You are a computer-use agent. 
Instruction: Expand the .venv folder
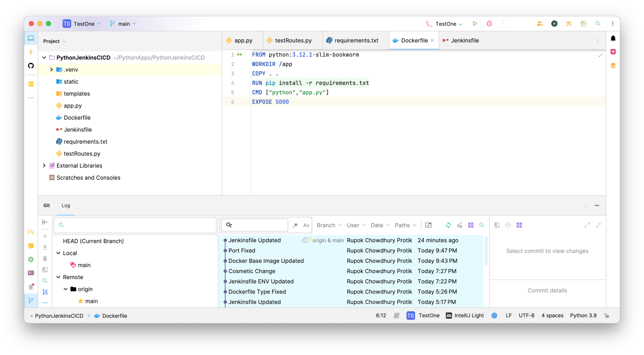(51, 69)
